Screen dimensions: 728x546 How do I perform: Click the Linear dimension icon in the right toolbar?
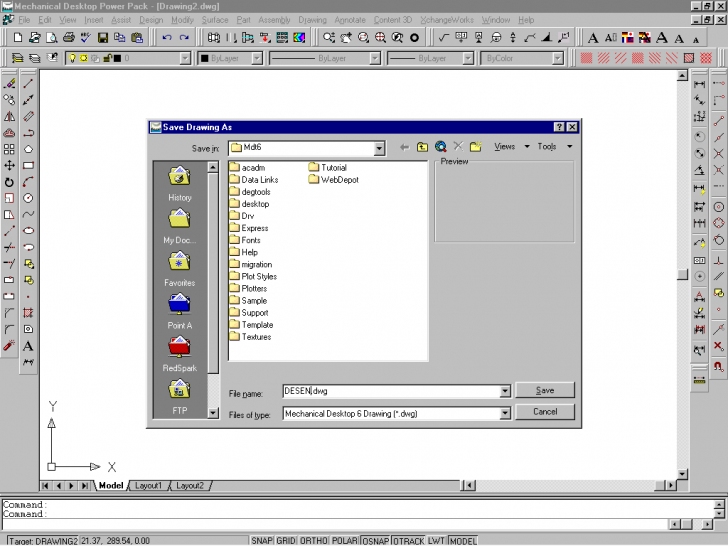tap(699, 84)
